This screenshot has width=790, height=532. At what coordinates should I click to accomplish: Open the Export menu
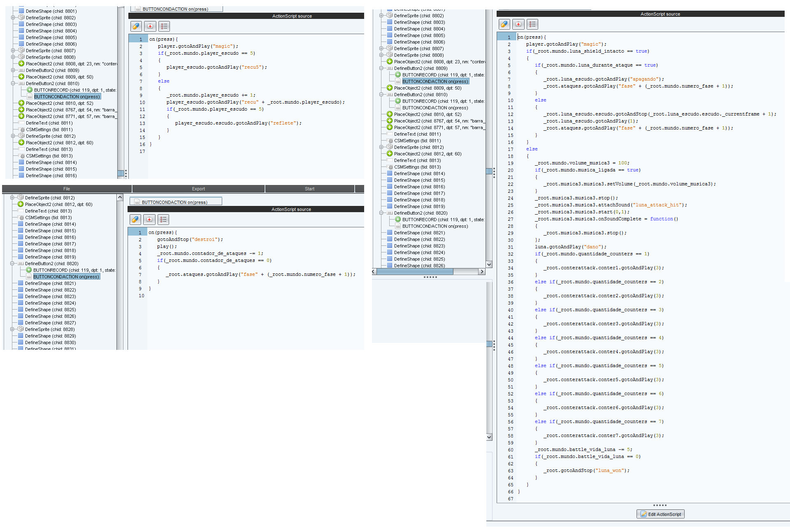tap(198, 189)
